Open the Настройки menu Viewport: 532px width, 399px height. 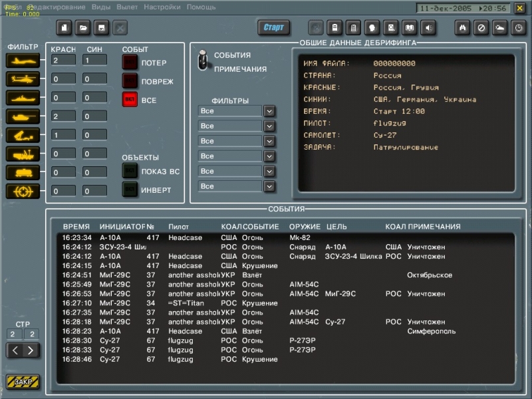click(x=162, y=7)
